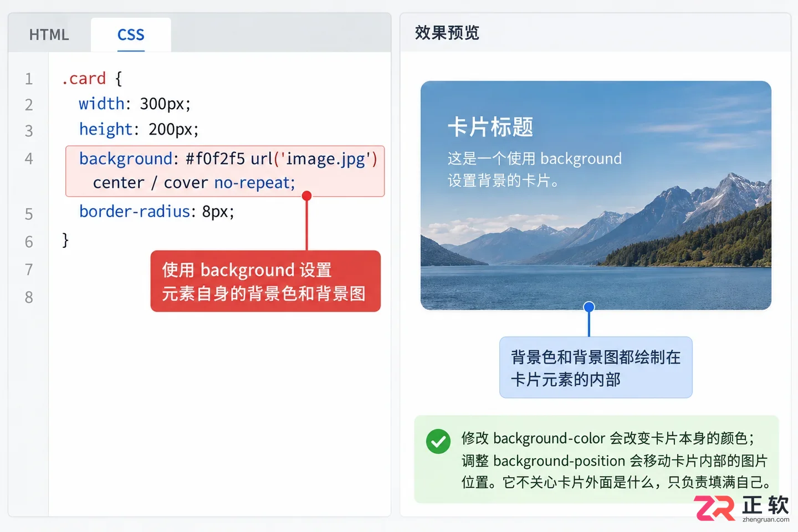The height and width of the screenshot is (532, 798).
Task: Click line number 8 in the gutter
Action: pyautogui.click(x=29, y=297)
